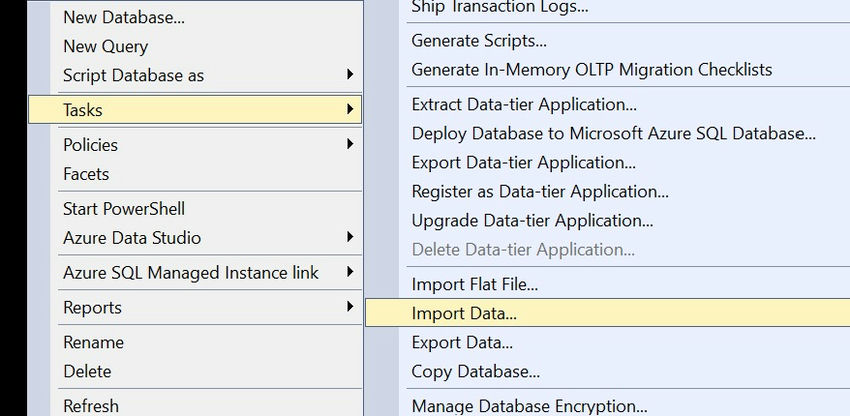Click Import Flat File option

coord(475,285)
